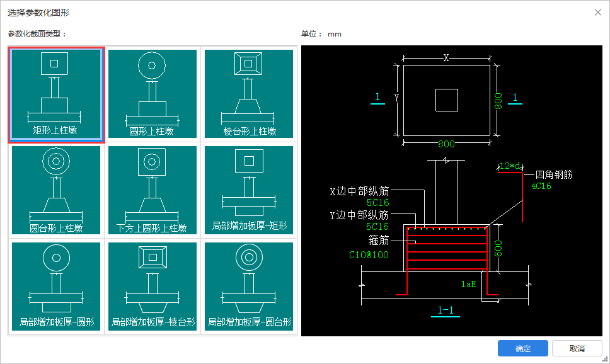Confirm selection with the 确定 button

[x=523, y=348]
